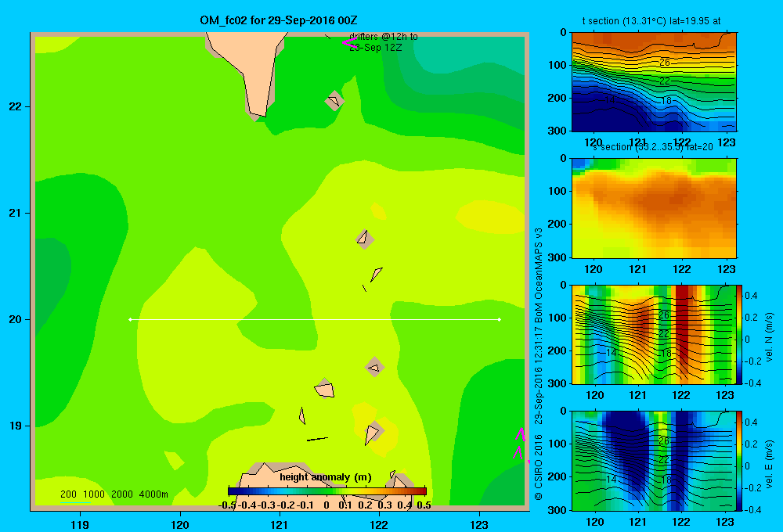This screenshot has height=532, width=783.
Task: Click the left endpoint of the white section line
Action: (x=130, y=319)
